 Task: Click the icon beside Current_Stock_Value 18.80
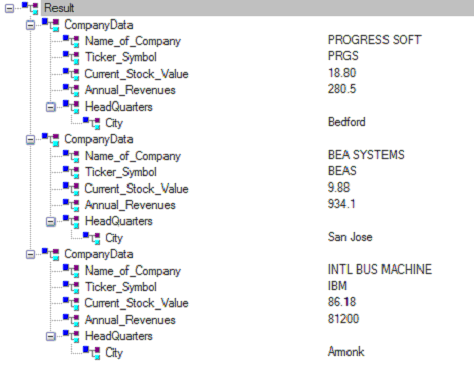71,74
